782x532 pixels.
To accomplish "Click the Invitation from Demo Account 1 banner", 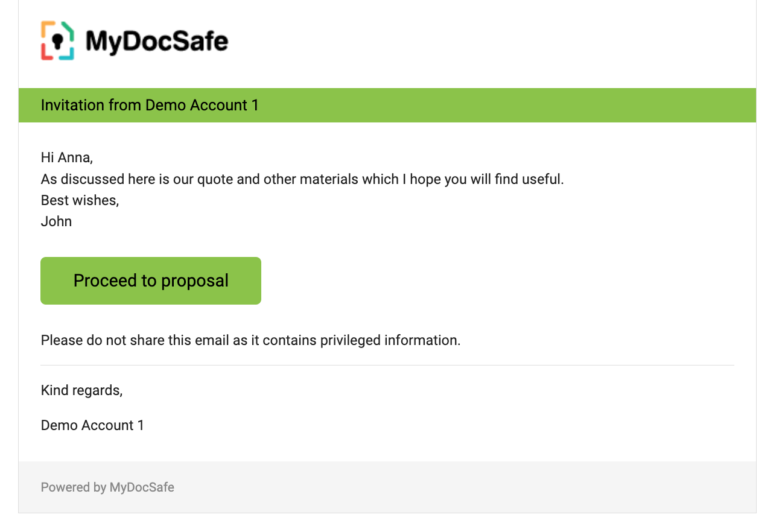I will click(386, 106).
